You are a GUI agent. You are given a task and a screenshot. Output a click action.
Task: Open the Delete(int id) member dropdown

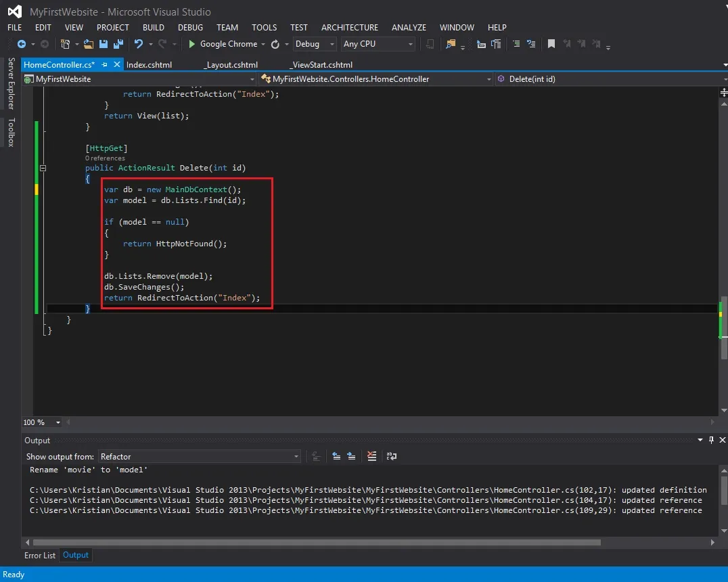coord(611,79)
